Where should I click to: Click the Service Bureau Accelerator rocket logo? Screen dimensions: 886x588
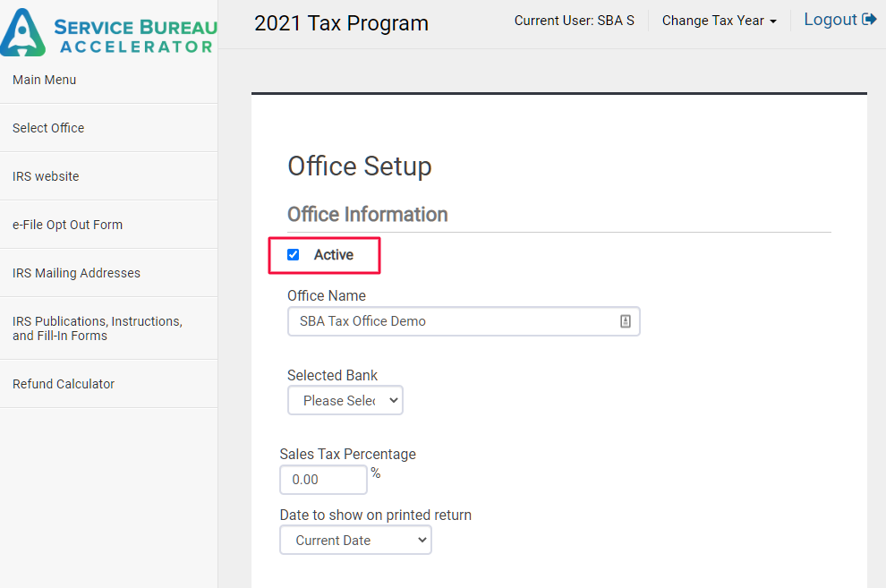pos(23,31)
